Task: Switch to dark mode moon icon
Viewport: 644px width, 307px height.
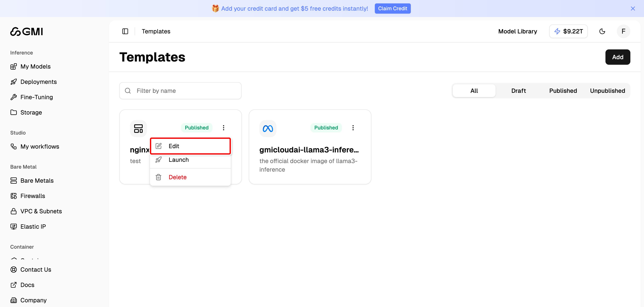Action: click(x=602, y=31)
